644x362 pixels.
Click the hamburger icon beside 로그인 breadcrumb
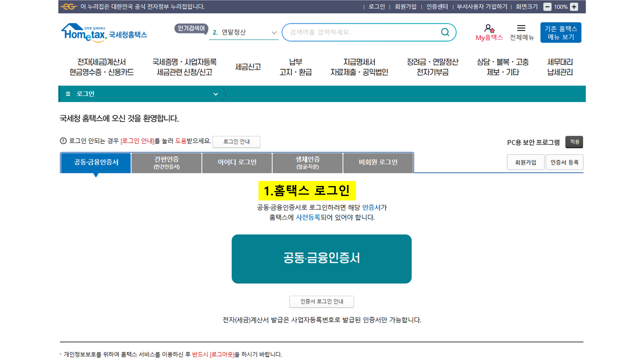[68, 94]
